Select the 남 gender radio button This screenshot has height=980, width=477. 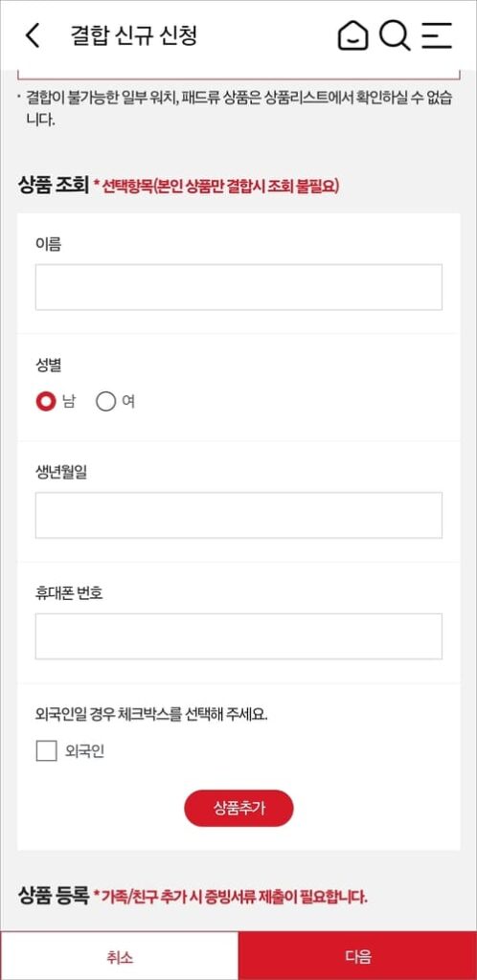pos(46,402)
